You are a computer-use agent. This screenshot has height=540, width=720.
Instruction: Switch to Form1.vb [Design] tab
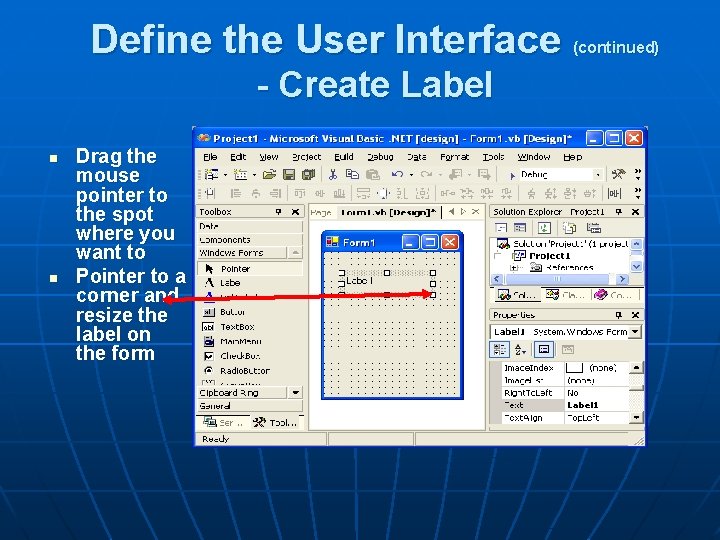point(388,212)
